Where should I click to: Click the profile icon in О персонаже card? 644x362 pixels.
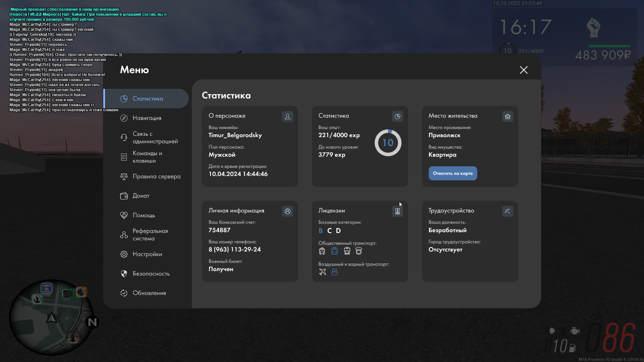click(287, 116)
